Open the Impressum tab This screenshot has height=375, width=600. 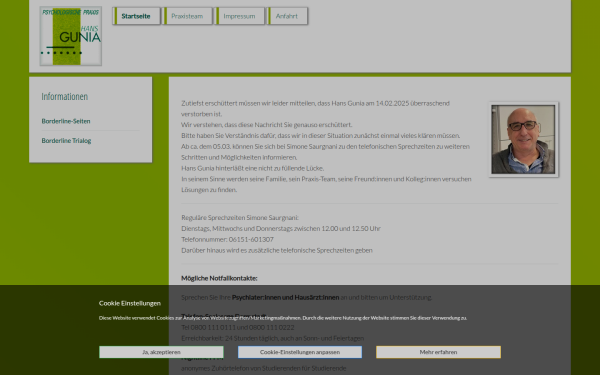click(x=240, y=16)
